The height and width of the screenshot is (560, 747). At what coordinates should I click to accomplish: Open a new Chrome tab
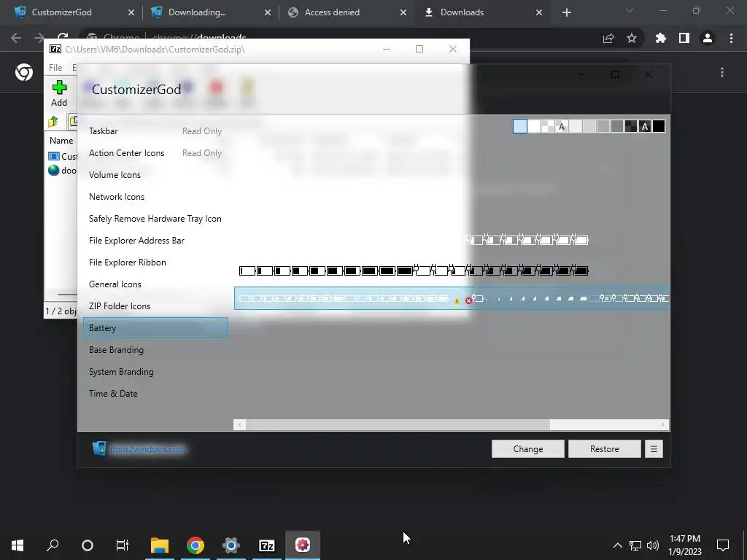(x=566, y=12)
